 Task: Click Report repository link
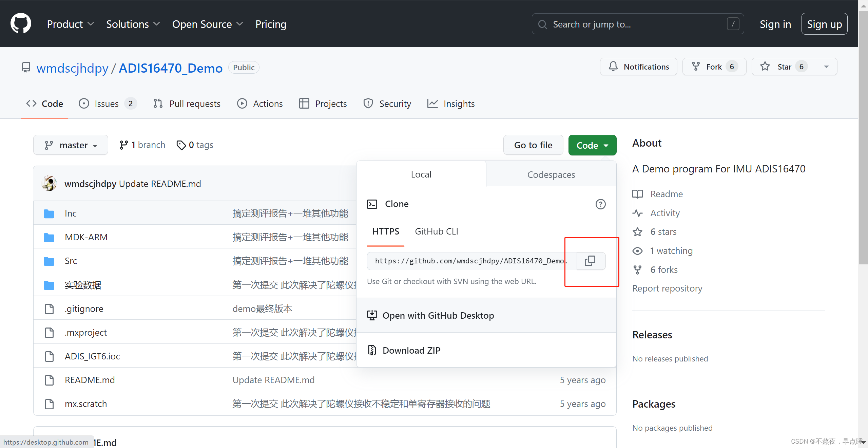[667, 288]
